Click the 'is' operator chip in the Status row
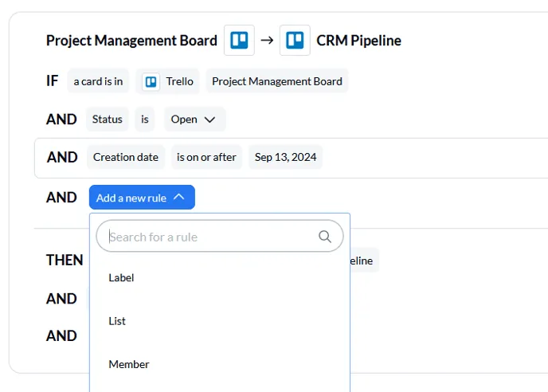The width and height of the screenshot is (548, 392). click(x=145, y=120)
